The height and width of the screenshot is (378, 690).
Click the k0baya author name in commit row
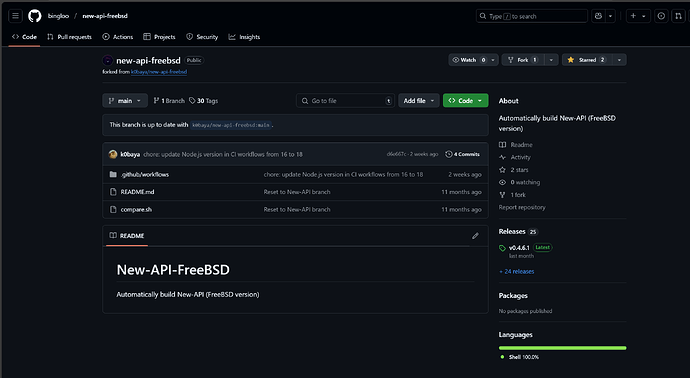pyautogui.click(x=130, y=154)
